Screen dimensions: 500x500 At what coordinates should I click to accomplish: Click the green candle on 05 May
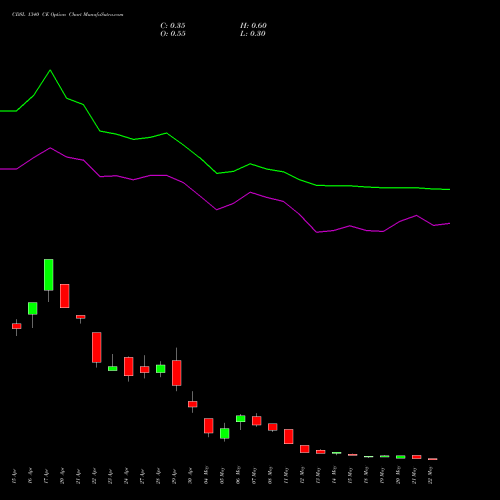[x=225, y=433]
